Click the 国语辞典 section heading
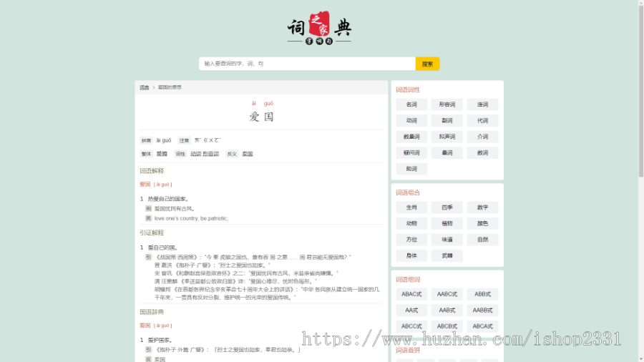This screenshot has height=362, width=644. coord(152,312)
